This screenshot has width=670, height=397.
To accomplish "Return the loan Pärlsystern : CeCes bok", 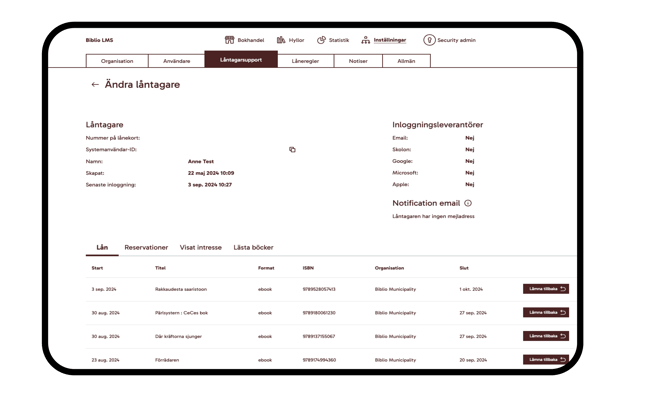I will point(546,312).
